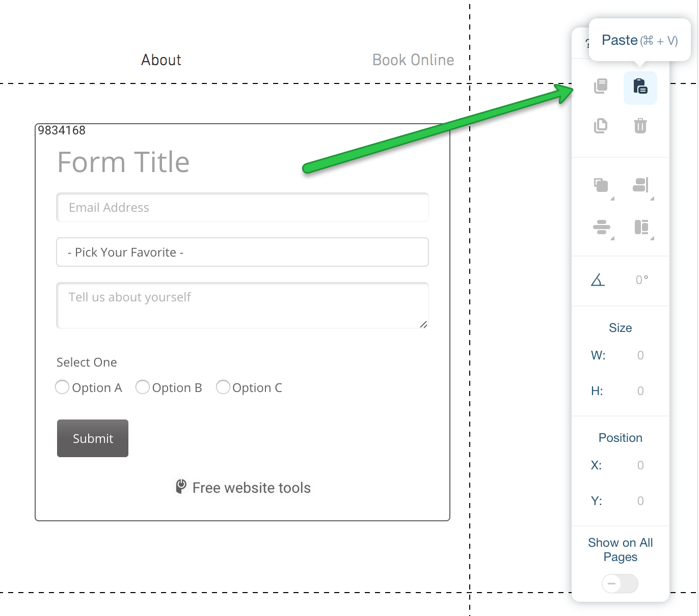Open the Match size icon options
Image resolution: width=699 pixels, height=616 pixels.
[641, 227]
